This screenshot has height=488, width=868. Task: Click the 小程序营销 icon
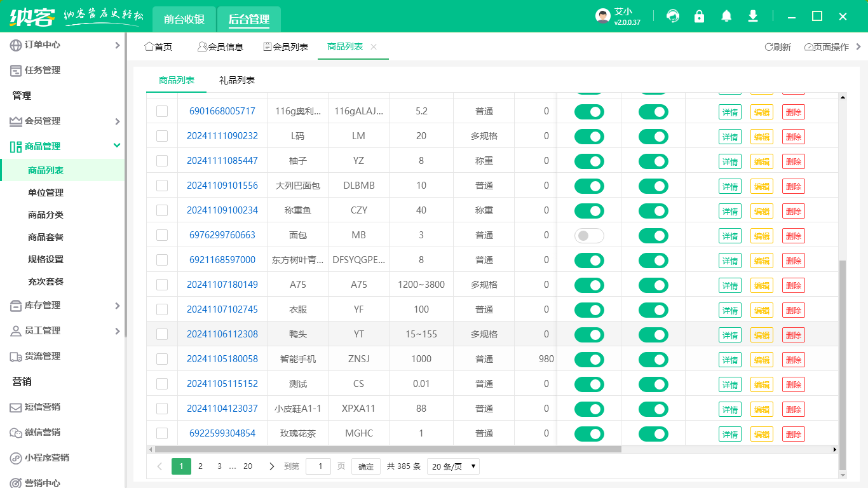16,458
